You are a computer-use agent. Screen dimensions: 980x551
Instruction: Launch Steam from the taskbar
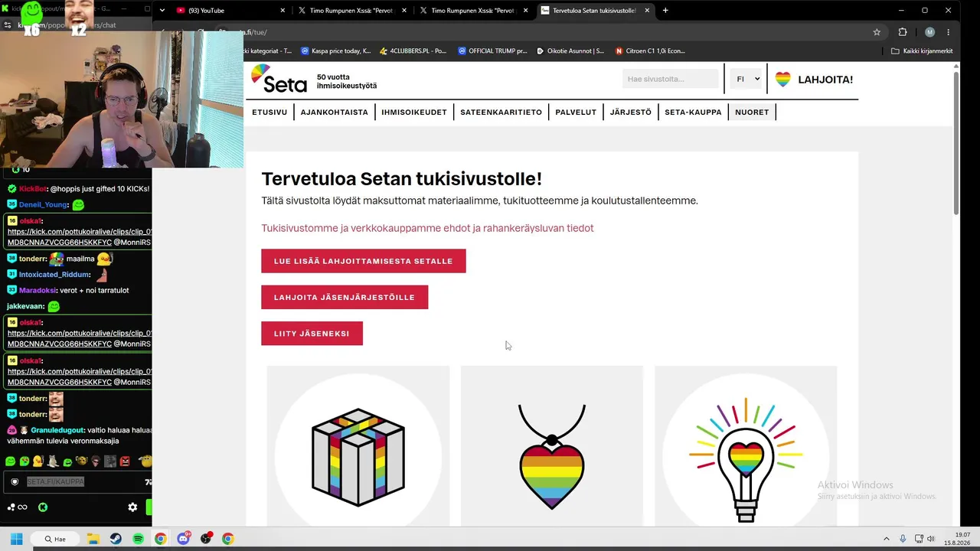[116, 539]
